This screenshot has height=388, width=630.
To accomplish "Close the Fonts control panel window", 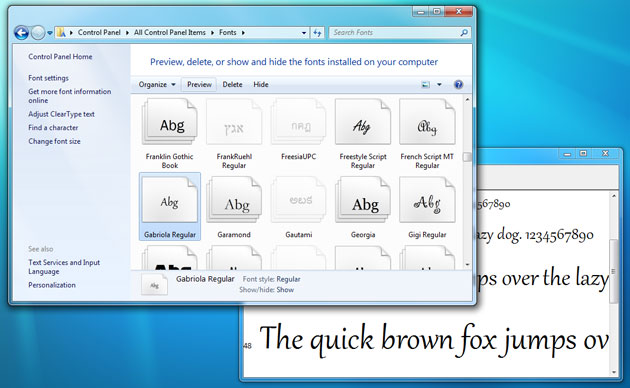I will (458, 12).
